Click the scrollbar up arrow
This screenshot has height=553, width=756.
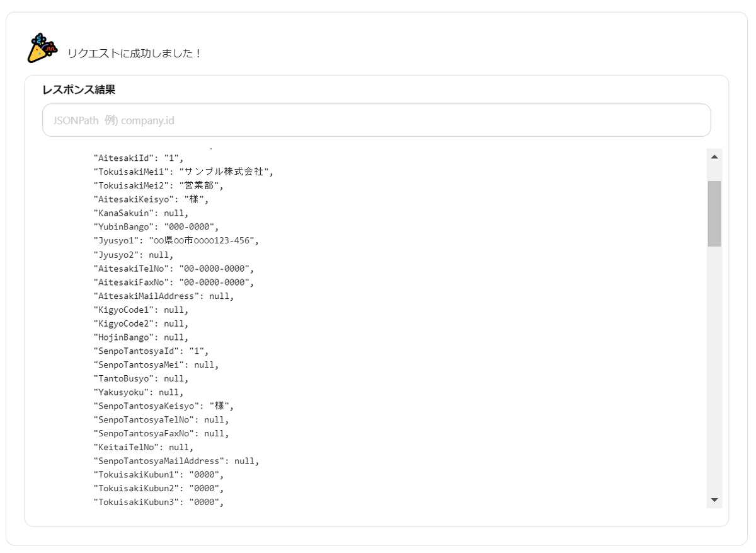[x=714, y=156]
